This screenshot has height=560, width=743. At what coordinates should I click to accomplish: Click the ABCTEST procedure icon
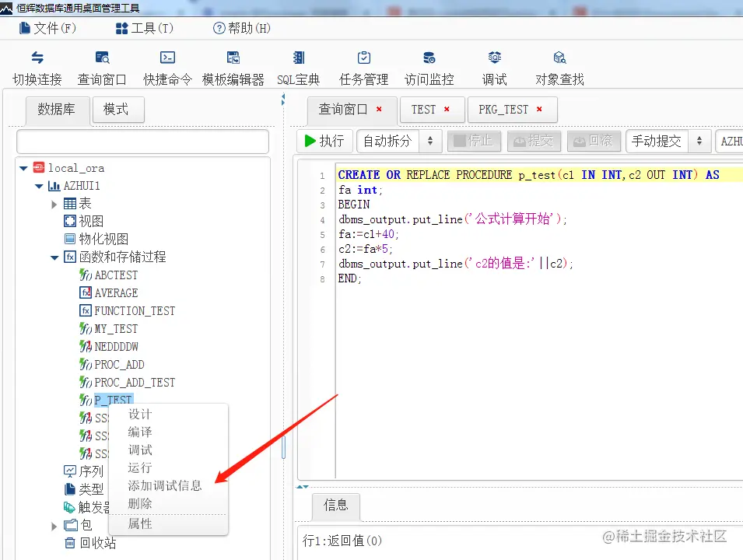coord(86,275)
